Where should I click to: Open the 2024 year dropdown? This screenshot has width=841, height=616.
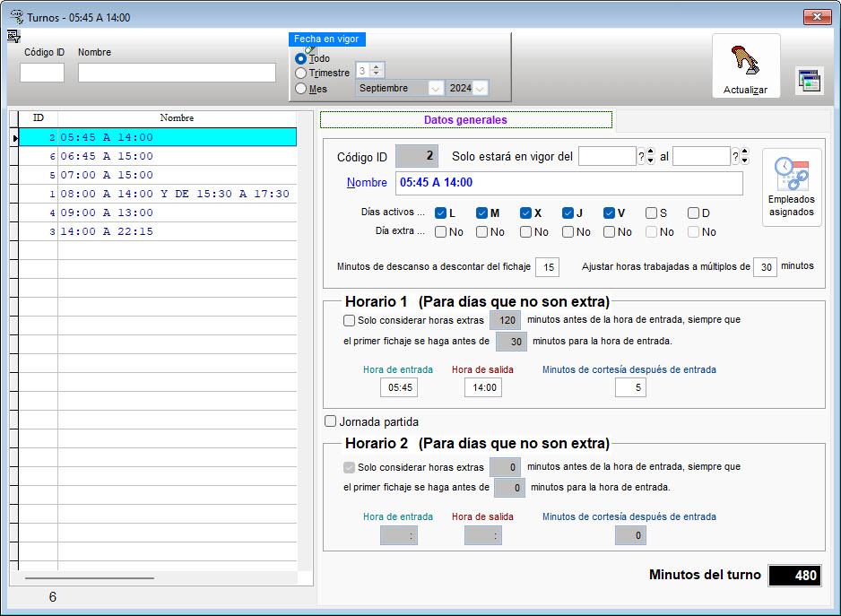(x=481, y=88)
